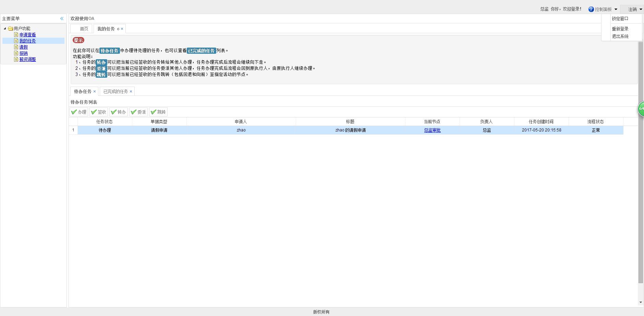Click the 委派 toolbar button
The height and width of the screenshot is (316, 644).
138,112
